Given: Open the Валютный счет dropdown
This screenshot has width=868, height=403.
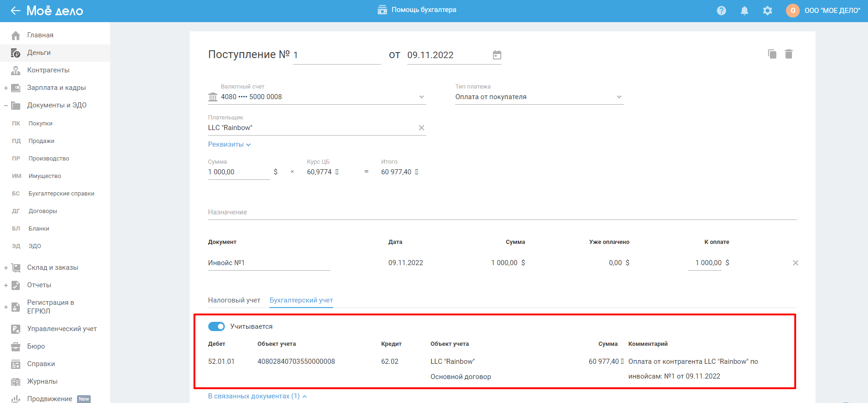Looking at the screenshot, I should click(421, 97).
